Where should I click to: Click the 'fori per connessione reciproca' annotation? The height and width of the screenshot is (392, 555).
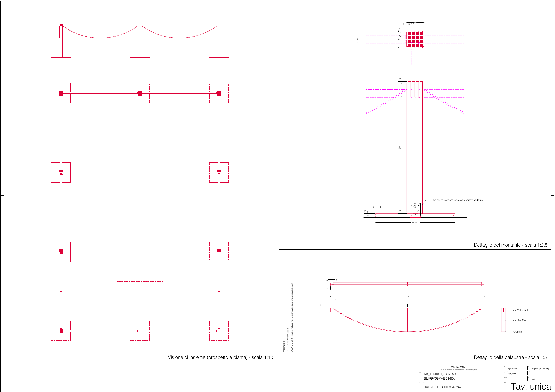(458, 200)
